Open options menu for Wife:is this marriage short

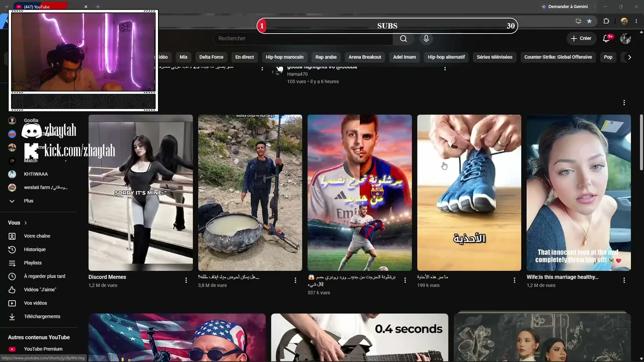coord(624,281)
